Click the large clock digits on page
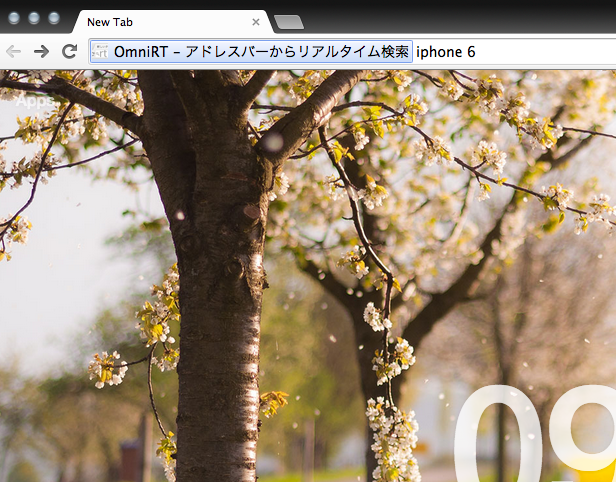The width and height of the screenshot is (616, 482). (x=534, y=432)
